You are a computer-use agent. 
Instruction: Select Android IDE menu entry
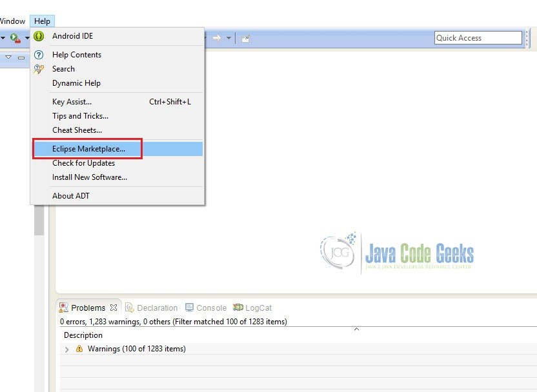coord(117,36)
